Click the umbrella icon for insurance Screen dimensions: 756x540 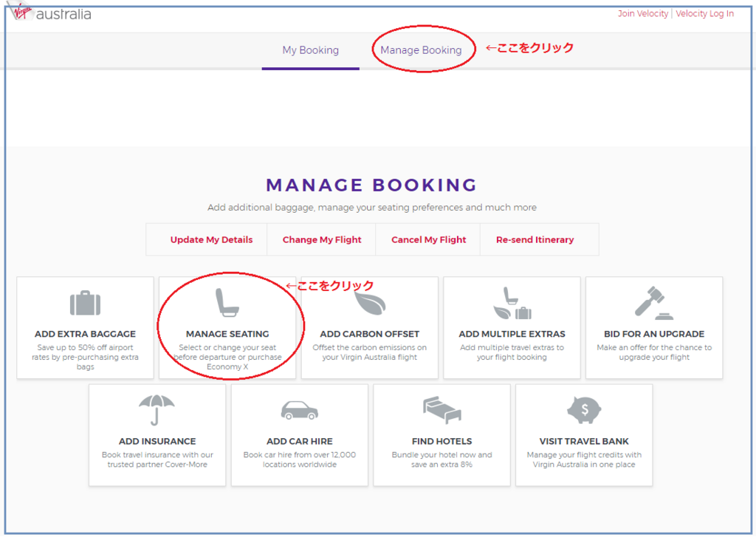pyautogui.click(x=157, y=410)
